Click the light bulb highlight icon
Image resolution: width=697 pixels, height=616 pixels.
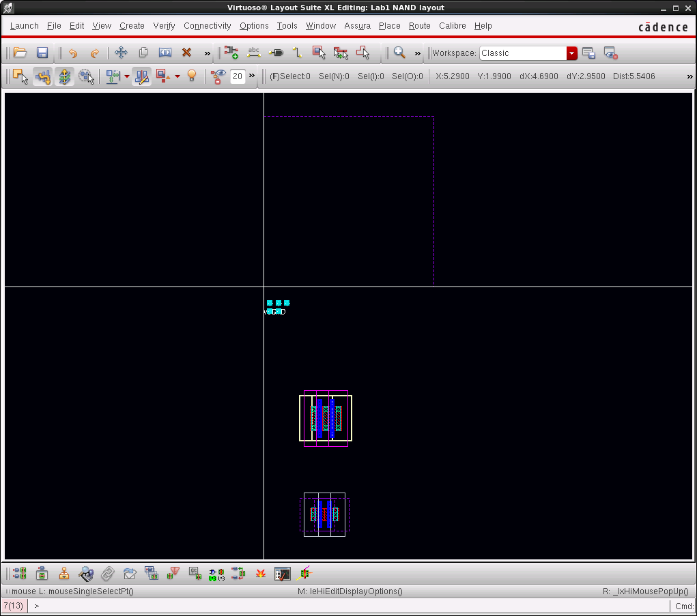click(x=192, y=76)
